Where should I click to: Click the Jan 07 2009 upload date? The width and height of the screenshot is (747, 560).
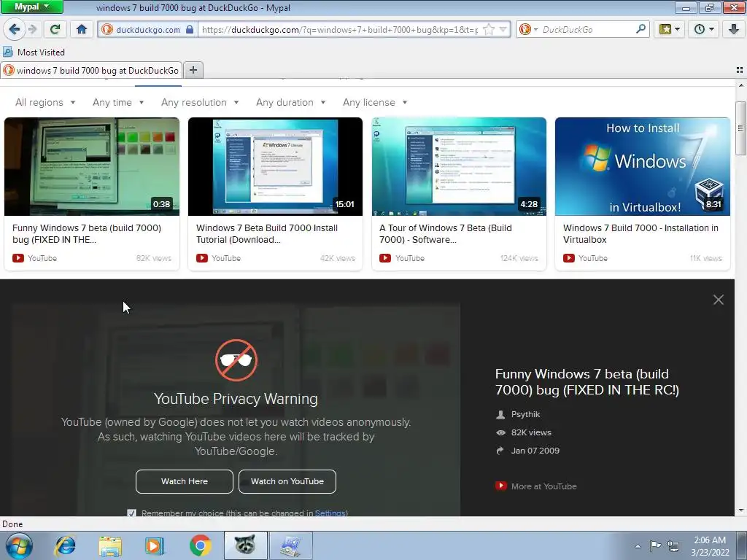click(535, 451)
